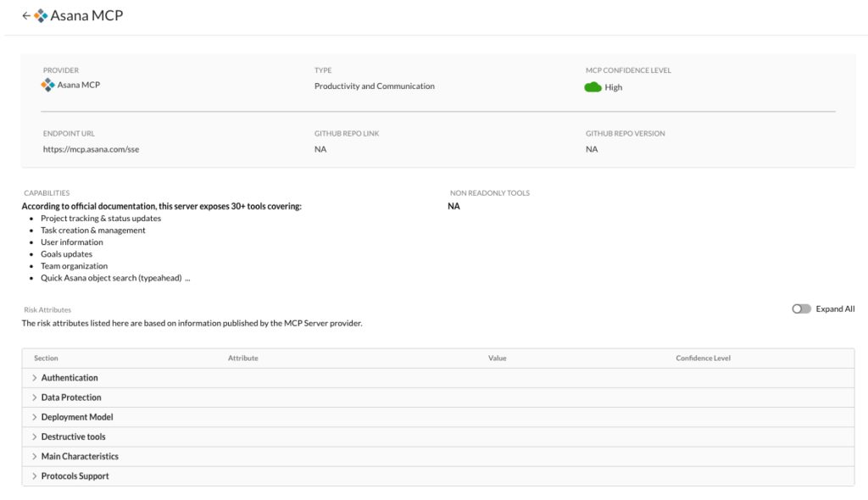Click the 'User information' bullet
This screenshot has height=500, width=868.
(x=71, y=242)
